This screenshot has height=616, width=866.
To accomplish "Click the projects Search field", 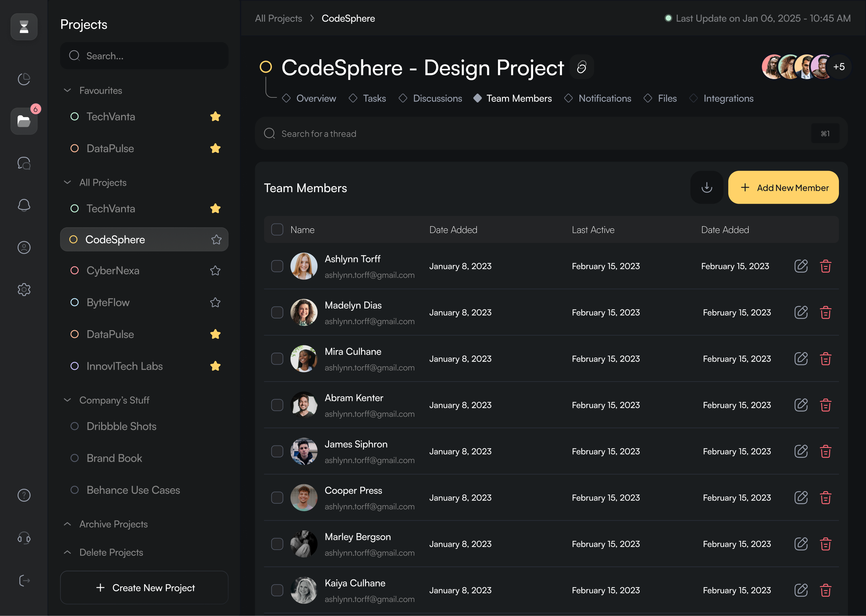I will point(144,56).
